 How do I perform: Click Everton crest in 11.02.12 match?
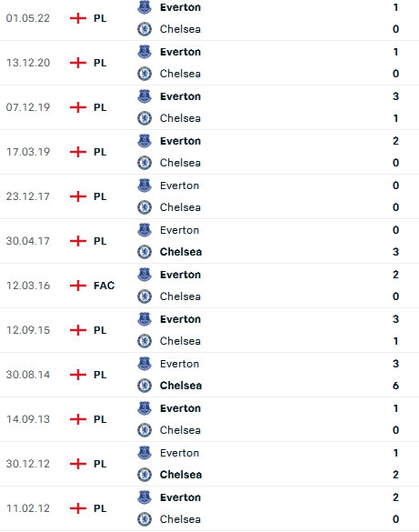[x=145, y=497]
